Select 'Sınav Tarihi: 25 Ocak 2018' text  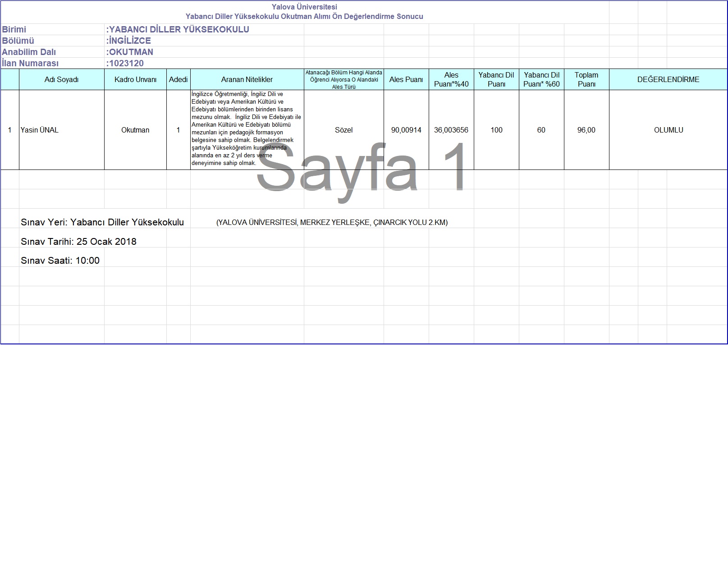tap(78, 242)
